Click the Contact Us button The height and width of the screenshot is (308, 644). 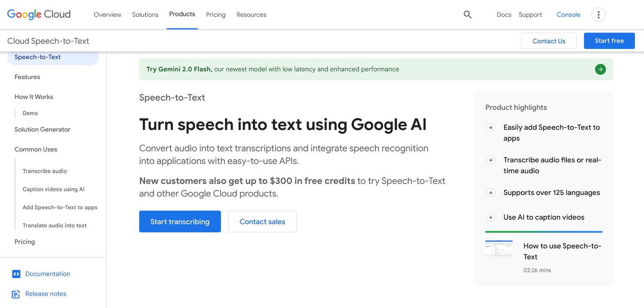click(549, 41)
